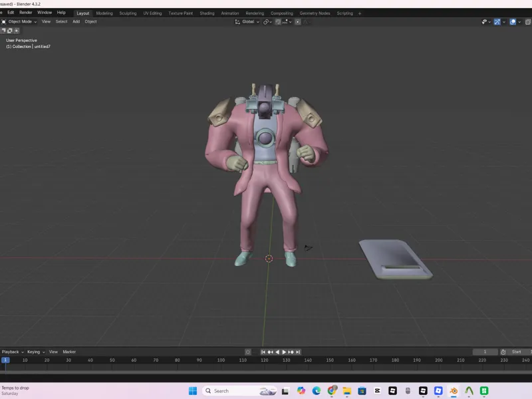
Task: Open the viewport Select menu
Action: coord(61,22)
